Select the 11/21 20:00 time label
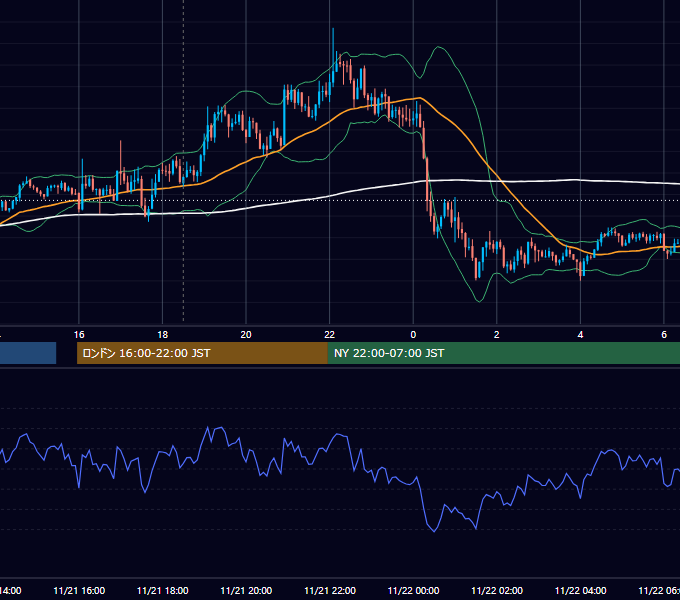 click(246, 590)
